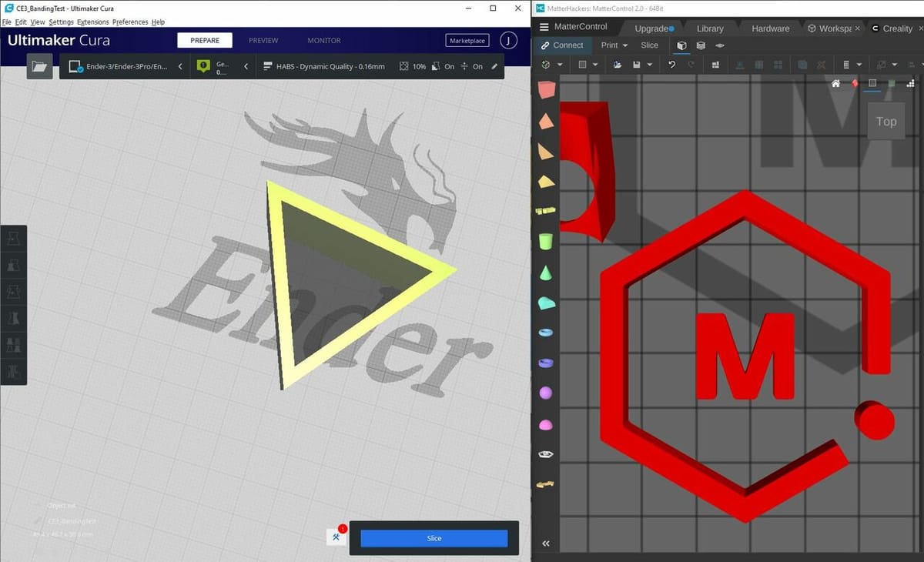Viewport: 924px width, 562px height.
Task: Switch to the MONITOR stage in Cura
Action: 324,41
